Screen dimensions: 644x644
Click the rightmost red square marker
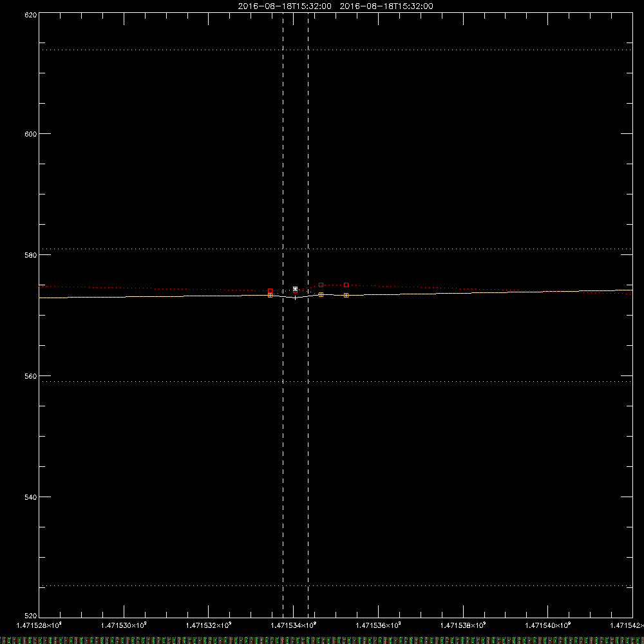point(346,285)
